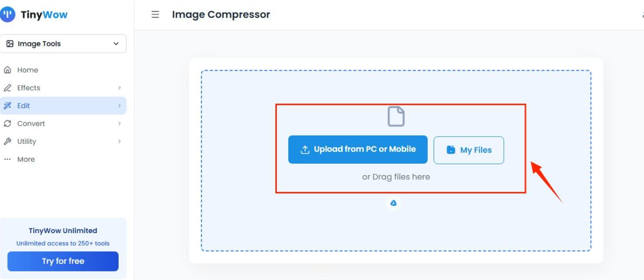
Task: Go to Home in the sidebar
Action: (x=28, y=70)
